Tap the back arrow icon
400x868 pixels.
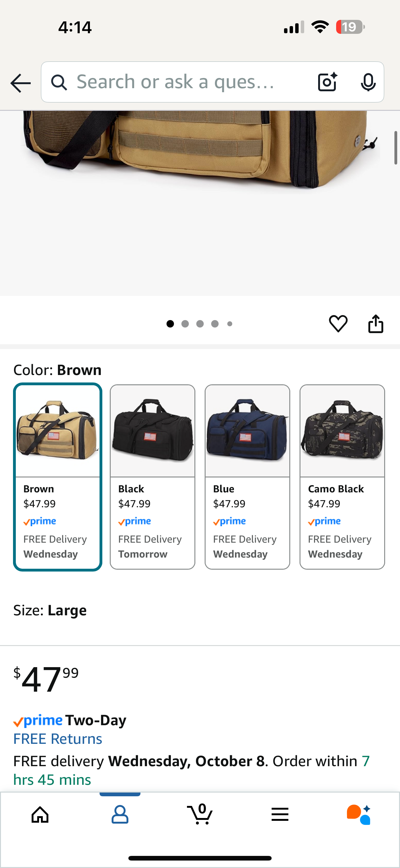[x=20, y=83]
